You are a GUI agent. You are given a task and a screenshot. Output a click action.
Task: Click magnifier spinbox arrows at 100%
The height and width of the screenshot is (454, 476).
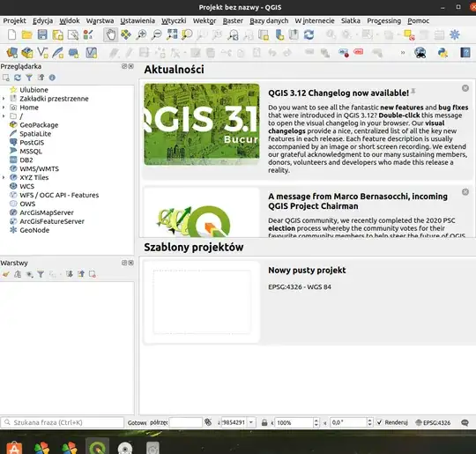tap(316, 422)
